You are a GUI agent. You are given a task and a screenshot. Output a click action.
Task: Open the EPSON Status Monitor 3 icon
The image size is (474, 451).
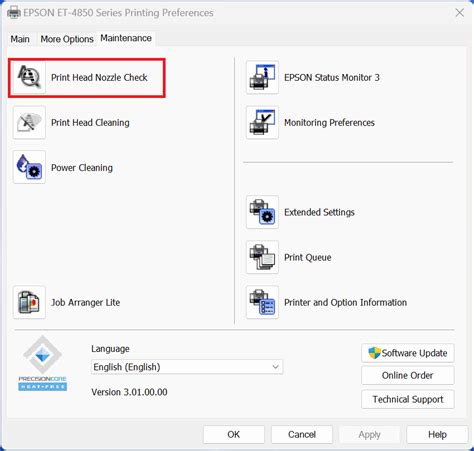click(x=262, y=77)
